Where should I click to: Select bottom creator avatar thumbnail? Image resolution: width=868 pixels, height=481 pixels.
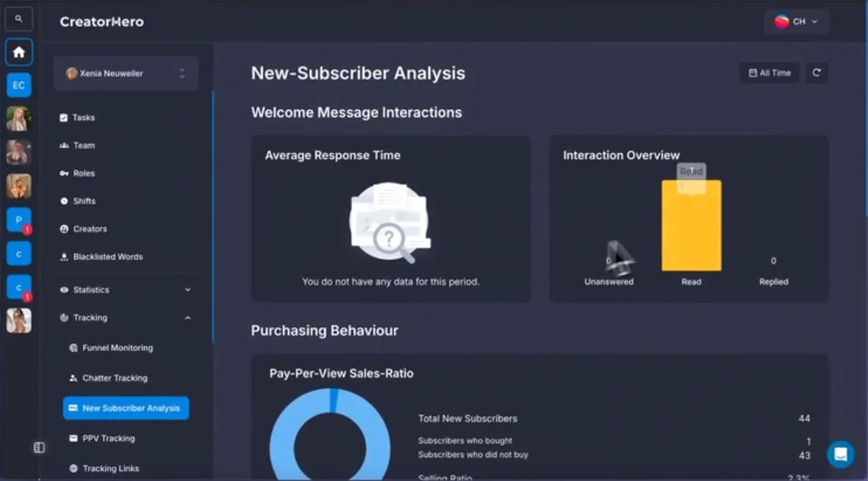point(19,321)
